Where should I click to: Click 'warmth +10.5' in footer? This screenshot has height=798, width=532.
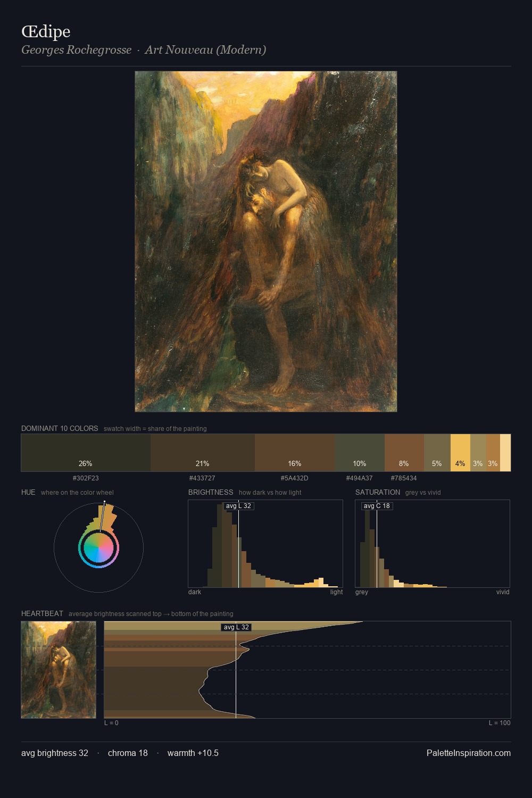point(193,753)
